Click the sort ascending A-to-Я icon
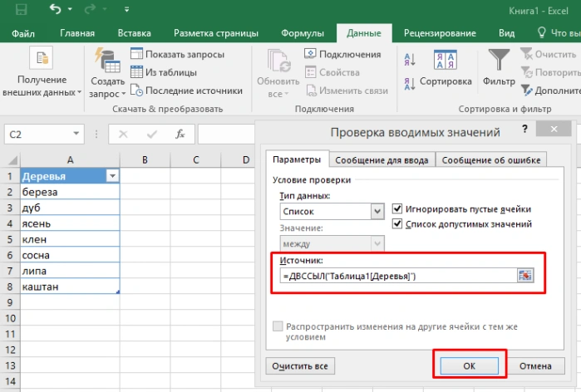Image resolution: width=581 pixels, height=392 pixels. point(410,60)
